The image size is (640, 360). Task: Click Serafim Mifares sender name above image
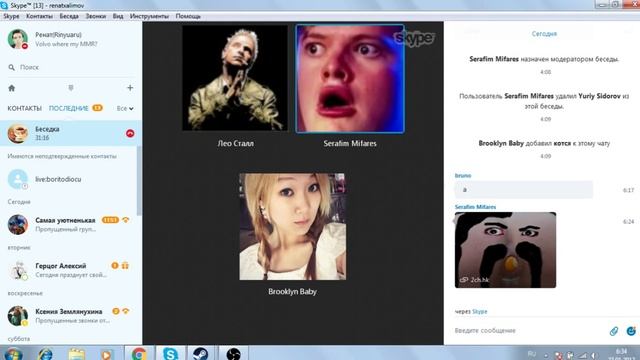point(476,207)
